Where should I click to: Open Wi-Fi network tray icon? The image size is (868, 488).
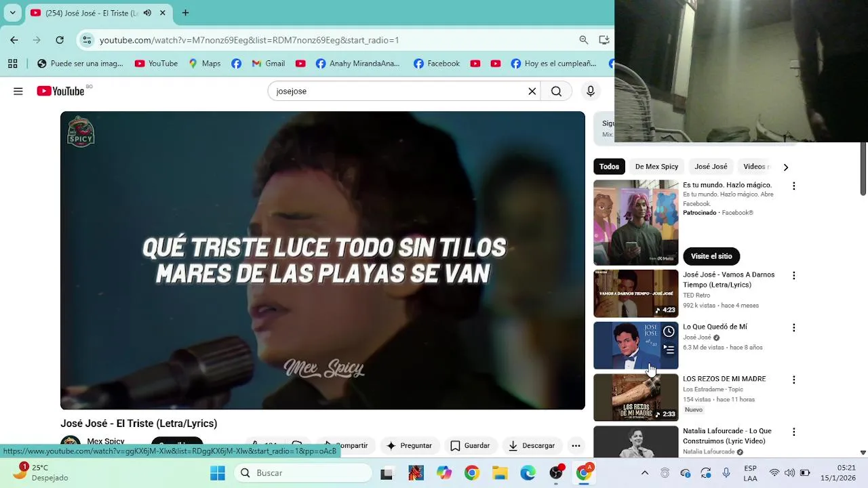pyautogui.click(x=774, y=473)
